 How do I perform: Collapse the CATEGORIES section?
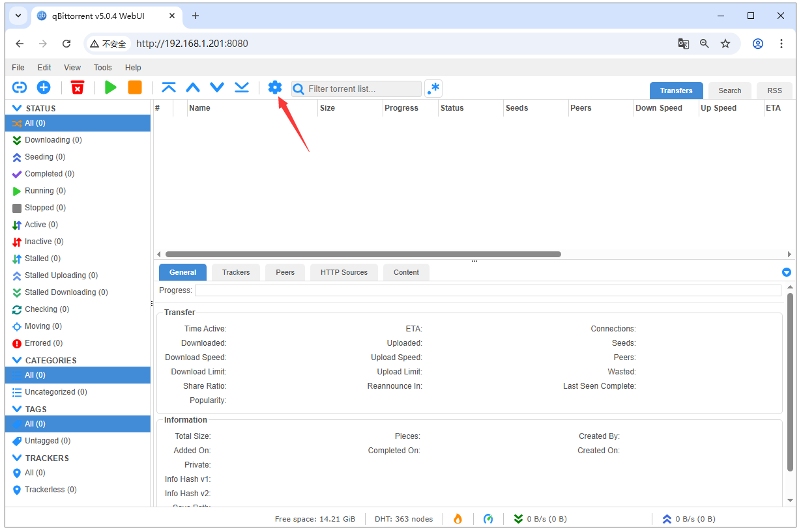tap(18, 360)
